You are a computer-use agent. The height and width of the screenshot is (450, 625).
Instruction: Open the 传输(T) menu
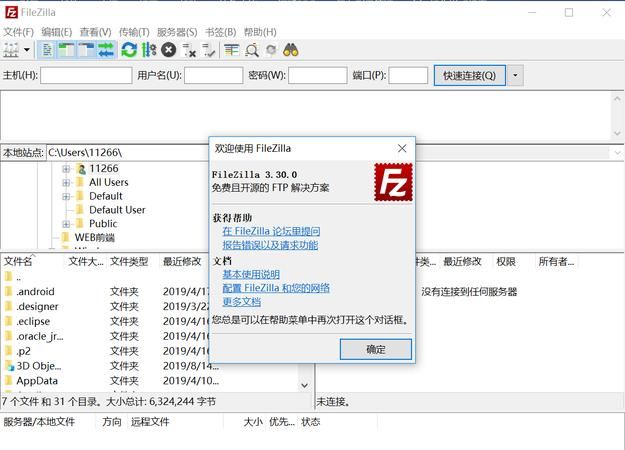click(134, 32)
